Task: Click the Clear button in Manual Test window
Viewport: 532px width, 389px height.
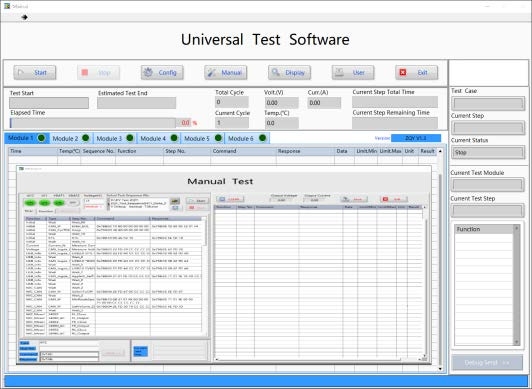Action: [x=230, y=199]
